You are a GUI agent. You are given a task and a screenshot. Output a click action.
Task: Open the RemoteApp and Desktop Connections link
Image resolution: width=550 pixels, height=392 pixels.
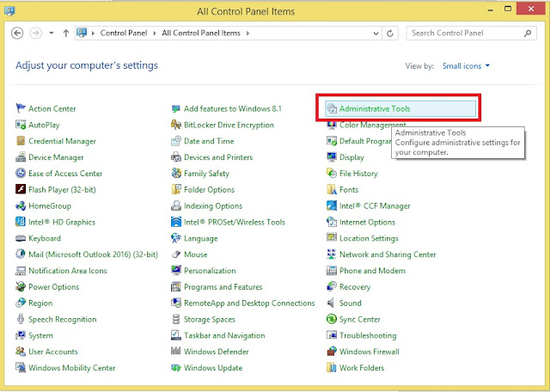[x=249, y=303]
